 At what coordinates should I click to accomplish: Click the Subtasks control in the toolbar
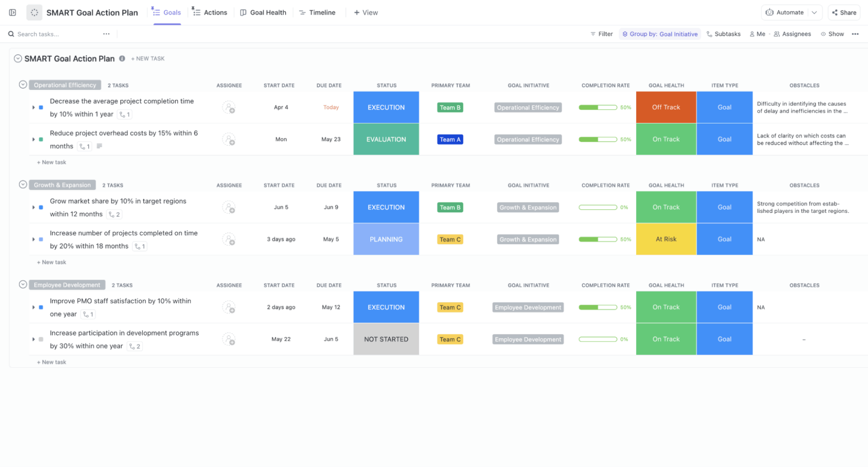pyautogui.click(x=723, y=34)
